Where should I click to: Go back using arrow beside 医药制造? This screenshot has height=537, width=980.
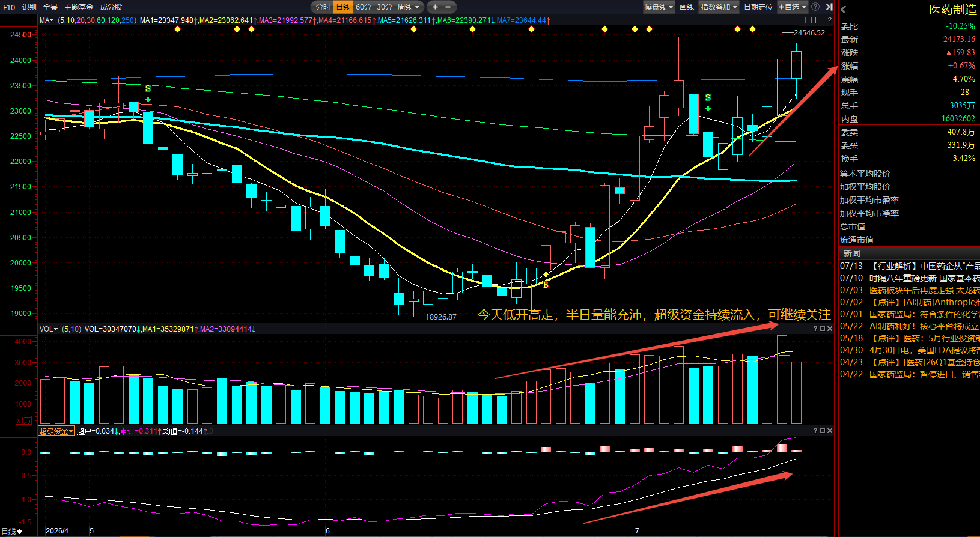844,10
